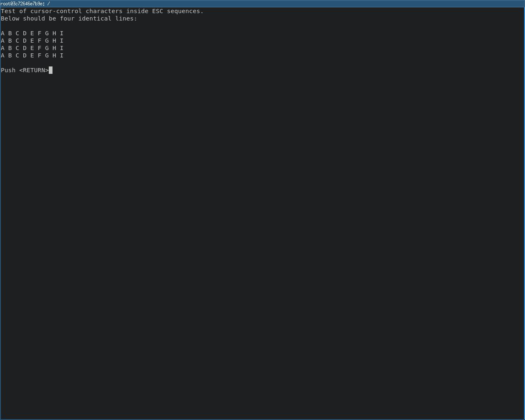525x420 pixels.
Task: Click the line 'Below should be four identical lines:'
Action: pos(69,18)
